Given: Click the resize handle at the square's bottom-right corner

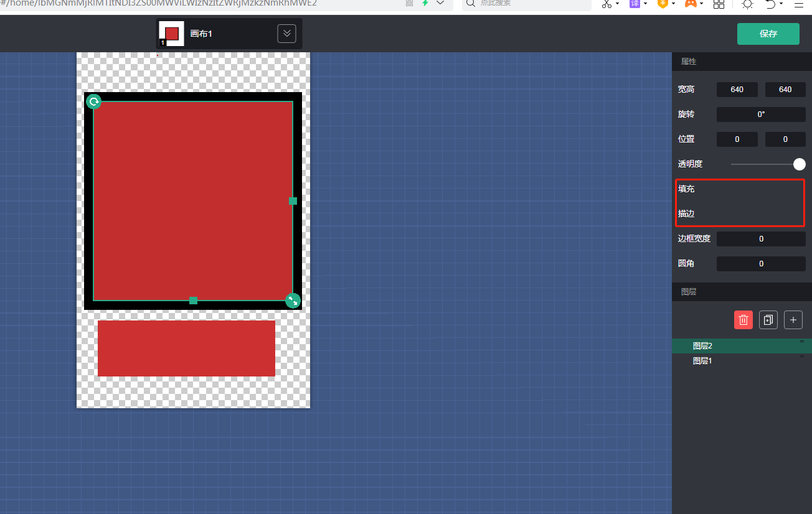Looking at the screenshot, I should pos(293,301).
